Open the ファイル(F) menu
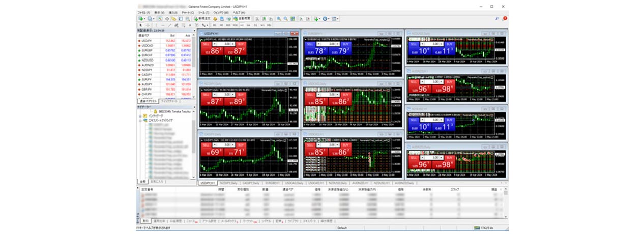The image size is (644, 234). [x=143, y=12]
